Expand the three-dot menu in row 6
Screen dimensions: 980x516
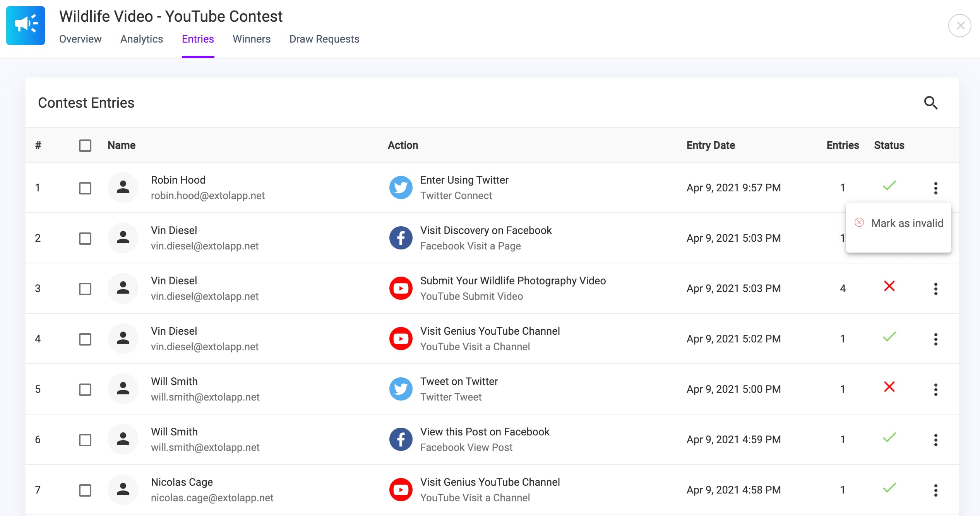tap(936, 440)
